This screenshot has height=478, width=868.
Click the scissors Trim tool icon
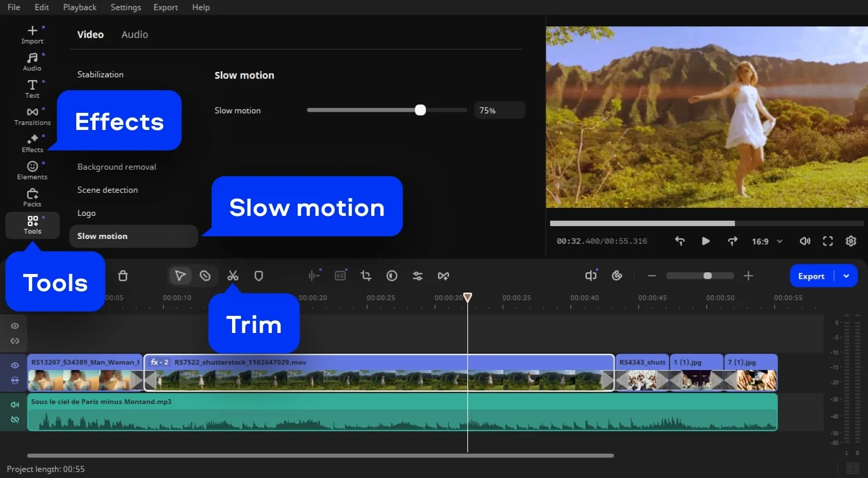tap(233, 276)
